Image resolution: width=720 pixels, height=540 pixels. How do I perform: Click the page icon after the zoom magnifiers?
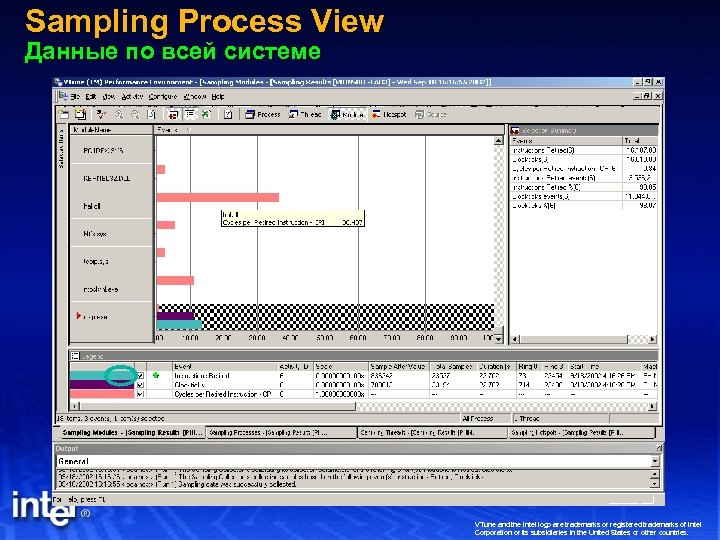pyautogui.click(x=151, y=114)
